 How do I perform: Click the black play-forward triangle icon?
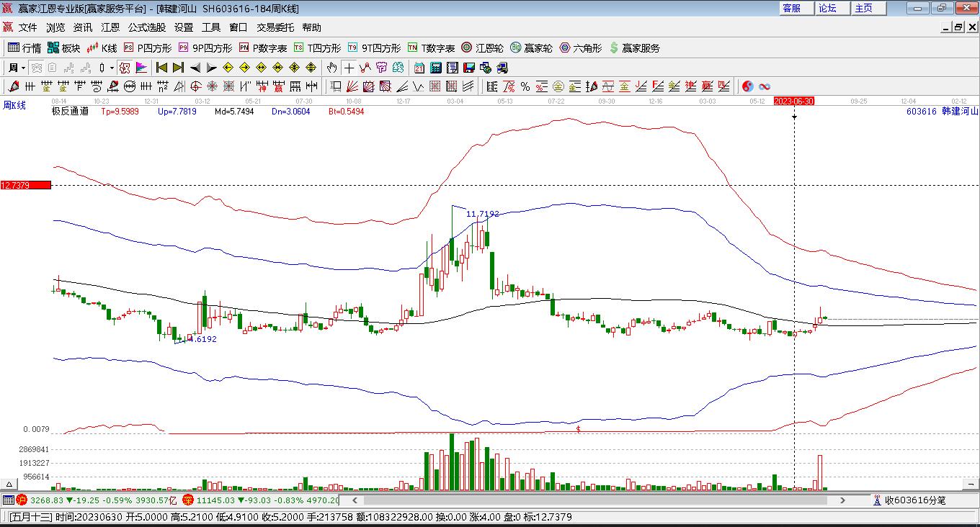(211, 68)
